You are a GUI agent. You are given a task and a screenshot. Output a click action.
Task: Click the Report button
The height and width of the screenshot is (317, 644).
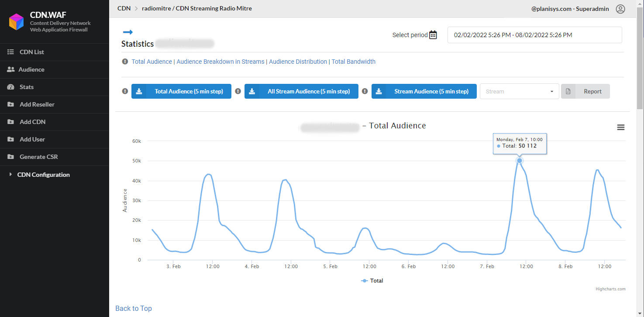coord(585,91)
